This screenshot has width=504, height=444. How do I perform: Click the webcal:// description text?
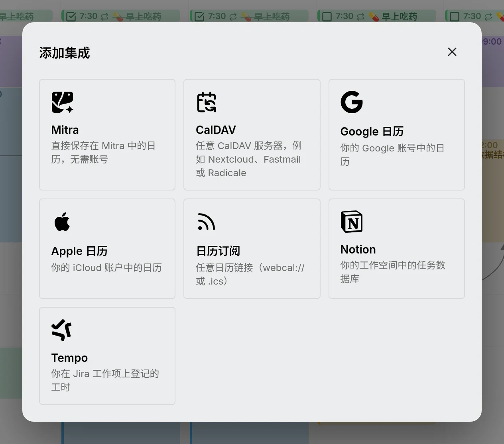(x=250, y=275)
